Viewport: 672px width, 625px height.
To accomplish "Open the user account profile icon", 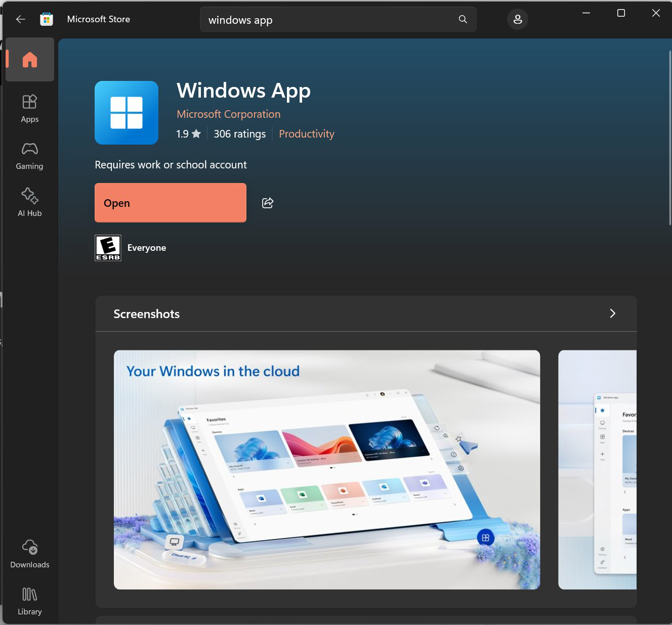I will point(517,19).
